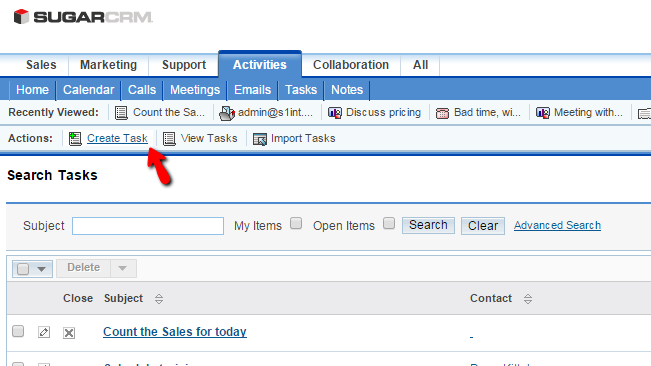Viewport: 651px width, 366px height.
Task: Check the Open Items checkbox
Action: 389,223
